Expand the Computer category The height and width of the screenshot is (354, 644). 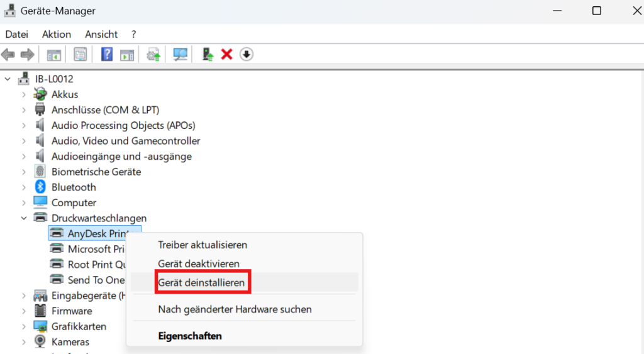(24, 203)
